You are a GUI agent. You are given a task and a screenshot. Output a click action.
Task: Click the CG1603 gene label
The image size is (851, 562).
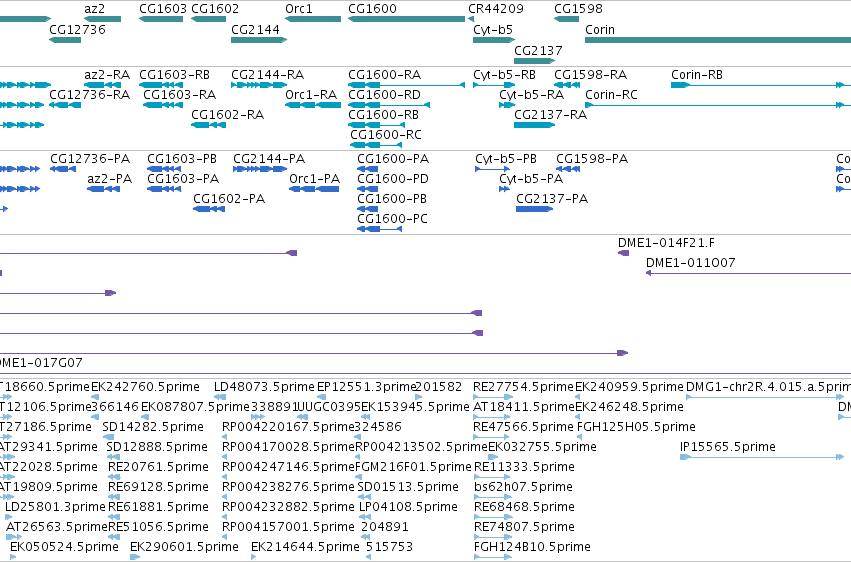click(x=163, y=9)
